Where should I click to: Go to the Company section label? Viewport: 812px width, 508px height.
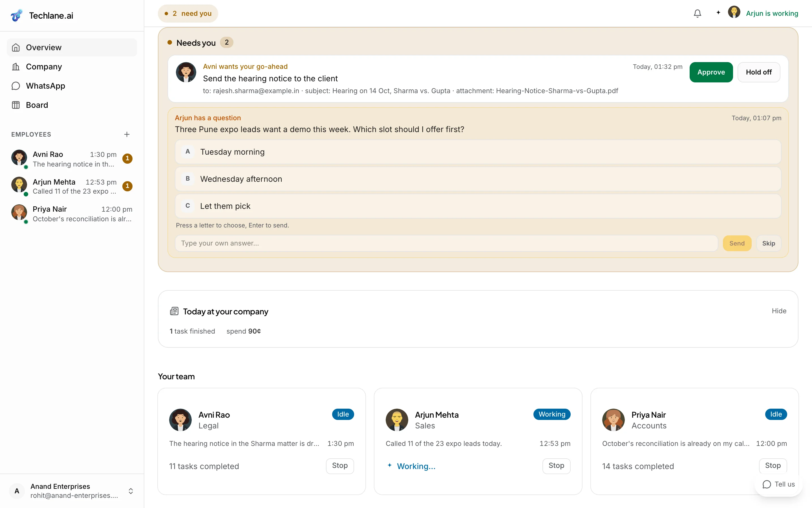pyautogui.click(x=44, y=67)
